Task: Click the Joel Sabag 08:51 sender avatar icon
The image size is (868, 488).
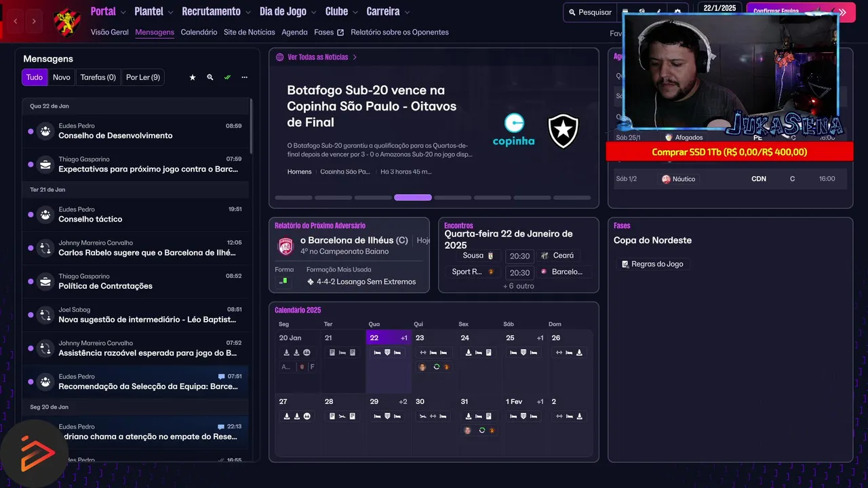Action: click(45, 314)
